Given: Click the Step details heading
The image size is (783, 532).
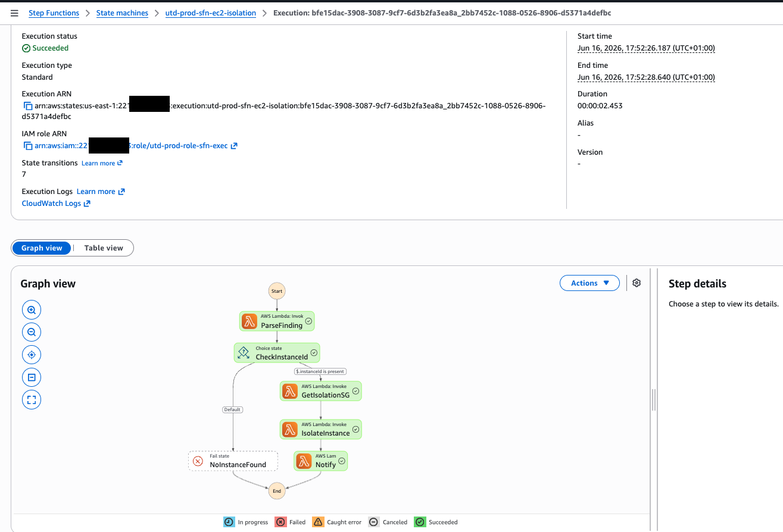Looking at the screenshot, I should click(x=697, y=284).
